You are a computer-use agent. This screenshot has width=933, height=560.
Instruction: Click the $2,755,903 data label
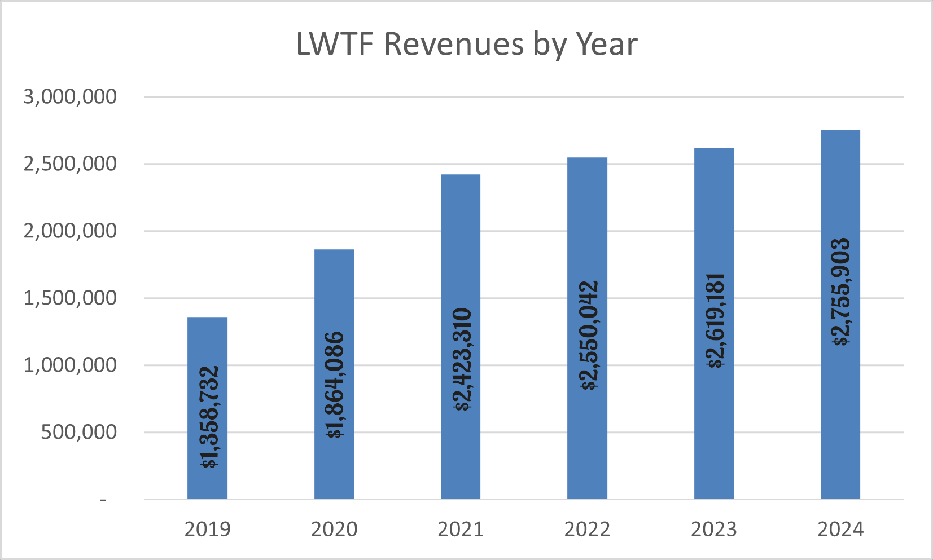[841, 292]
